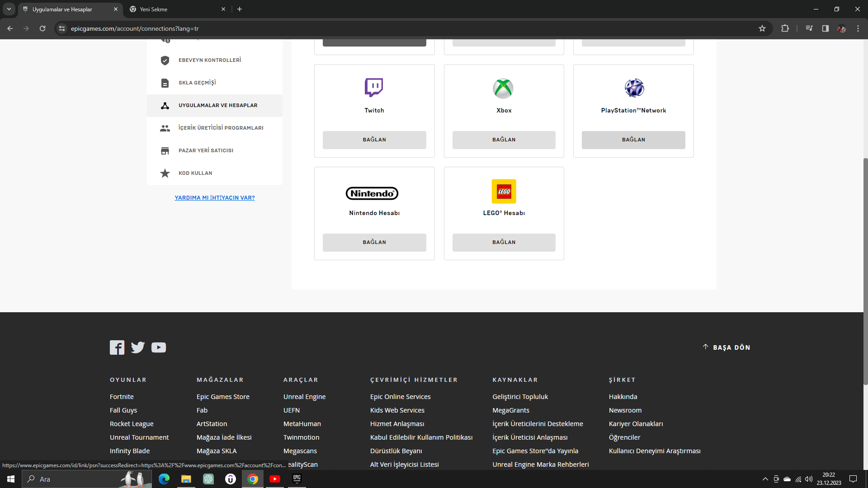Launch Epic Games Launcher from taskbar
The height and width of the screenshot is (488, 868).
297,479
